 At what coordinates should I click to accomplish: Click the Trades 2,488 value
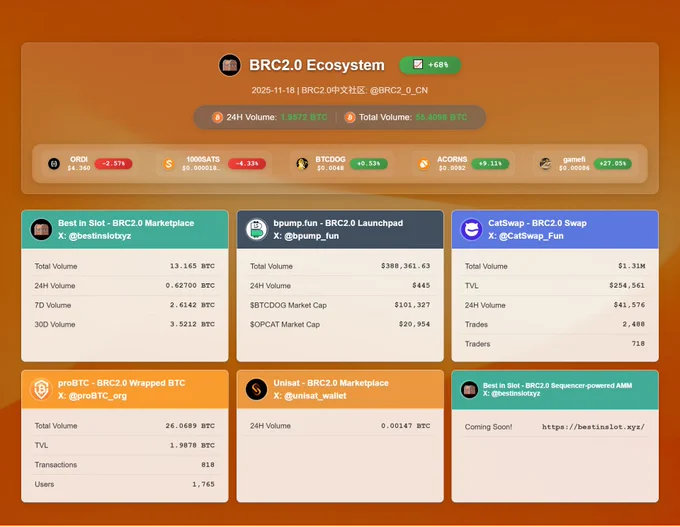click(634, 324)
